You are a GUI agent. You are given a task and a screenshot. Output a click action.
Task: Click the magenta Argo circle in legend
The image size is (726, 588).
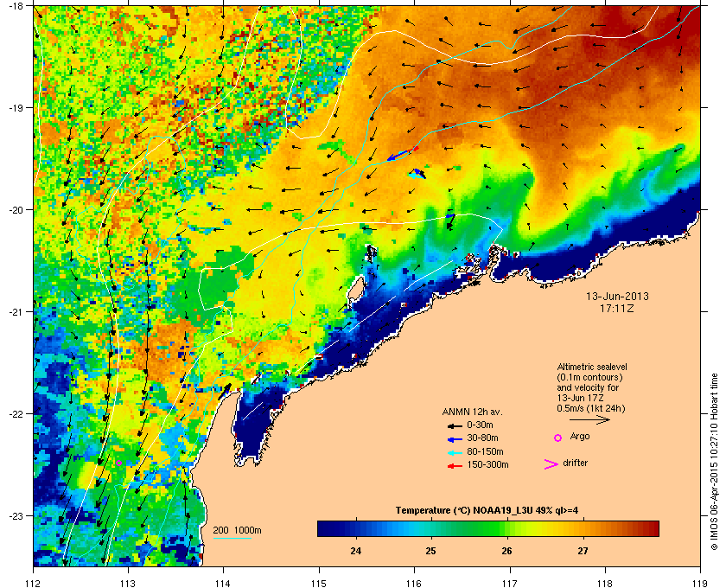click(x=558, y=438)
